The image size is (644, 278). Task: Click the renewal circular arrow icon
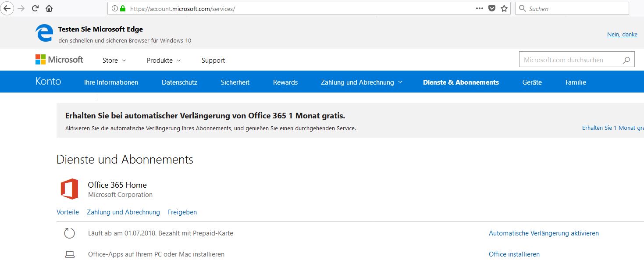[70, 233]
